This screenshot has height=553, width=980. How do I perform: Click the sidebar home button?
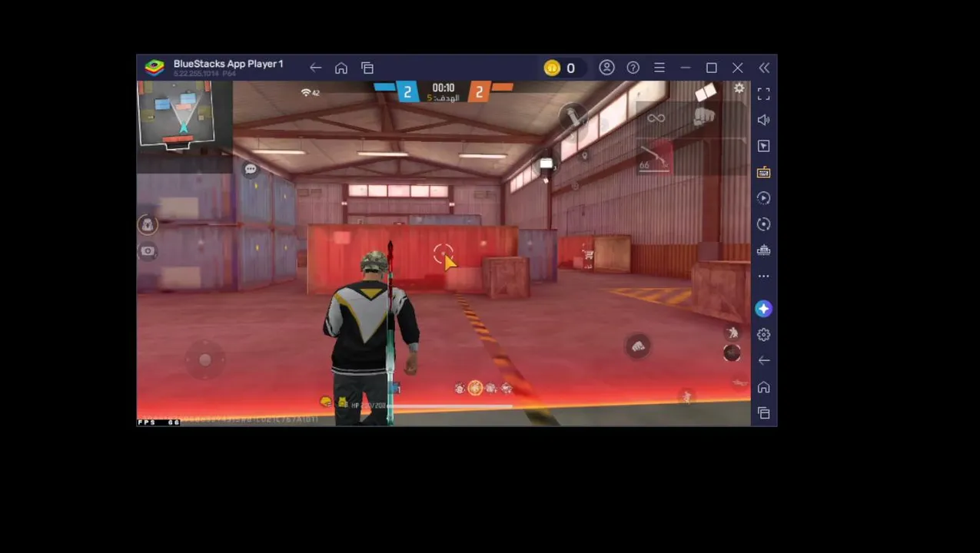[763, 387]
